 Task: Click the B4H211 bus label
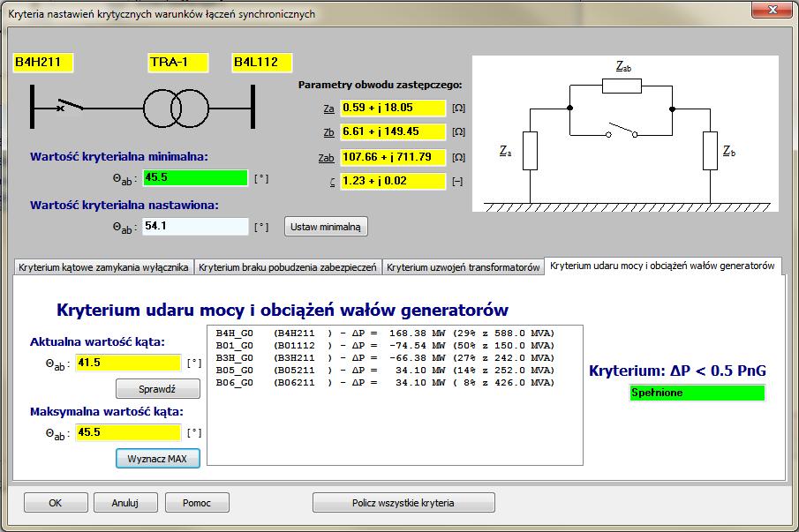coord(43,63)
